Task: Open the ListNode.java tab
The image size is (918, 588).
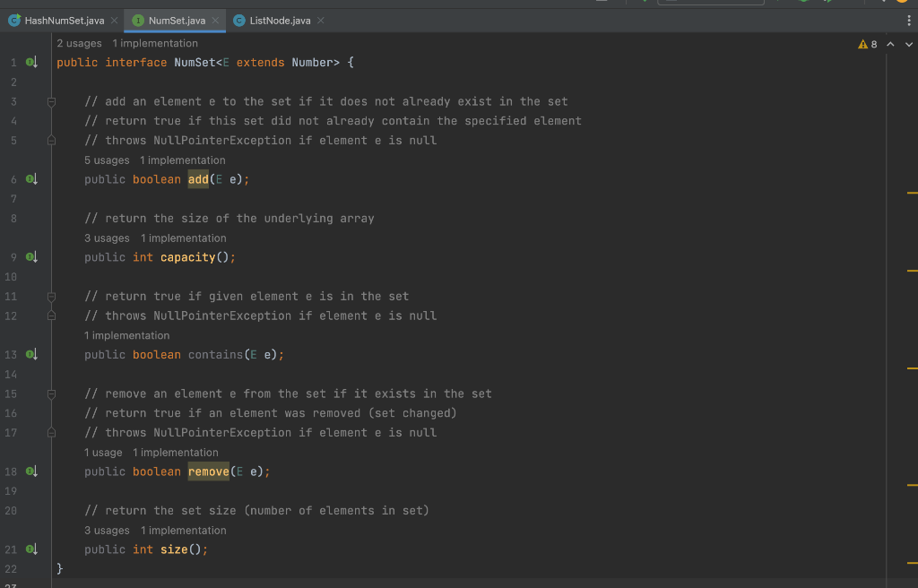Action: pos(279,21)
